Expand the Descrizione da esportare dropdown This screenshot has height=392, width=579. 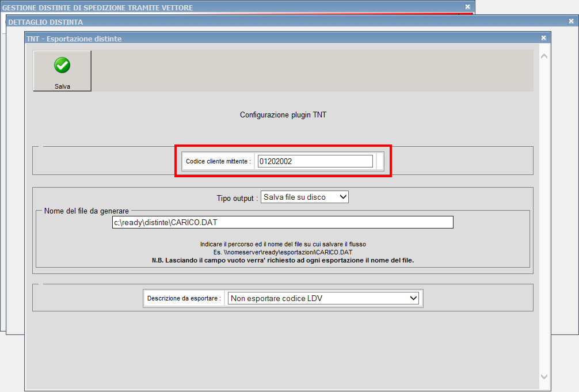point(323,298)
